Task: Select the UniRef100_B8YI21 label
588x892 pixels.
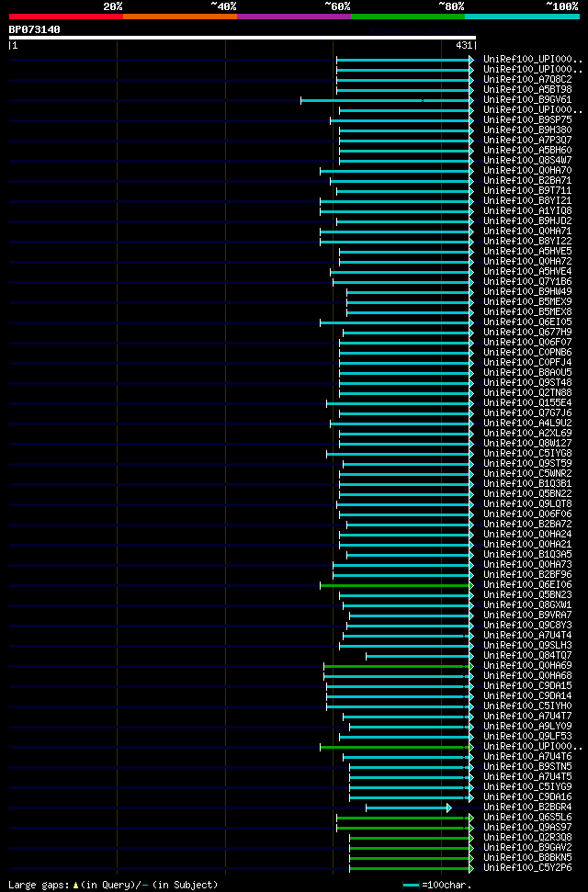Action: click(527, 201)
